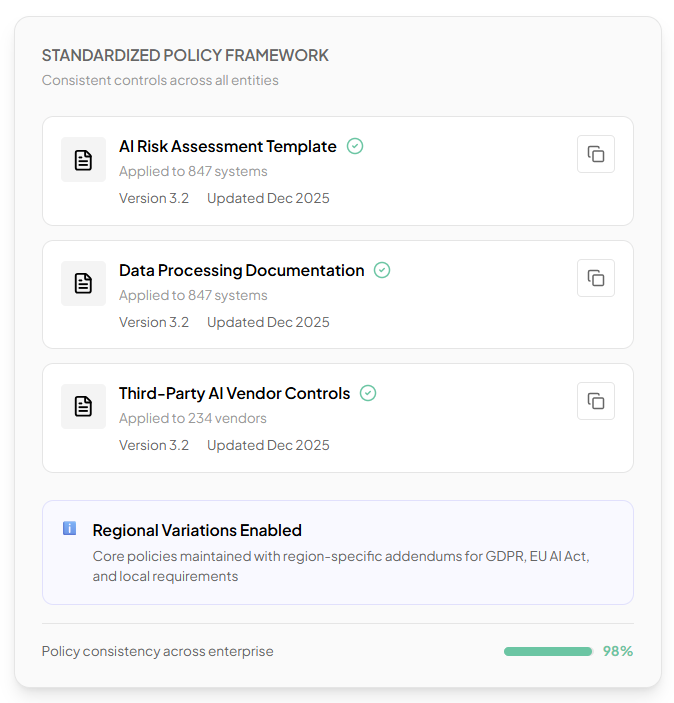
Task: Click the verified checkmark next to Third-Party AI Vendor Controls
Action: pos(368,393)
